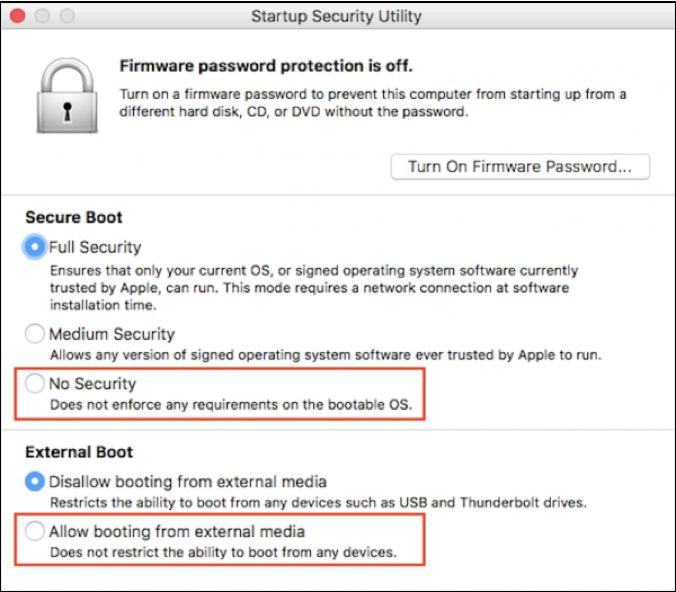Click the Full Security label text

tap(95, 247)
